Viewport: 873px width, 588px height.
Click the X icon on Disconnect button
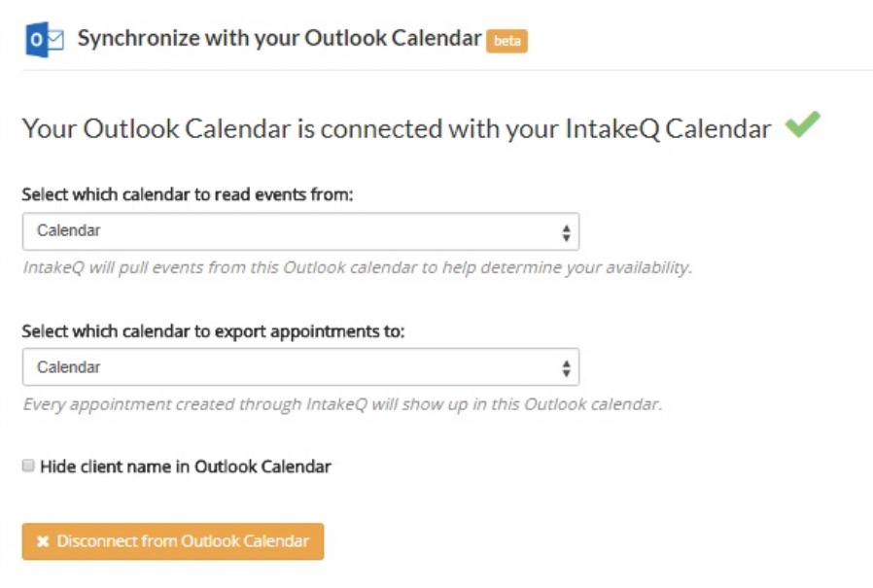click(43, 541)
